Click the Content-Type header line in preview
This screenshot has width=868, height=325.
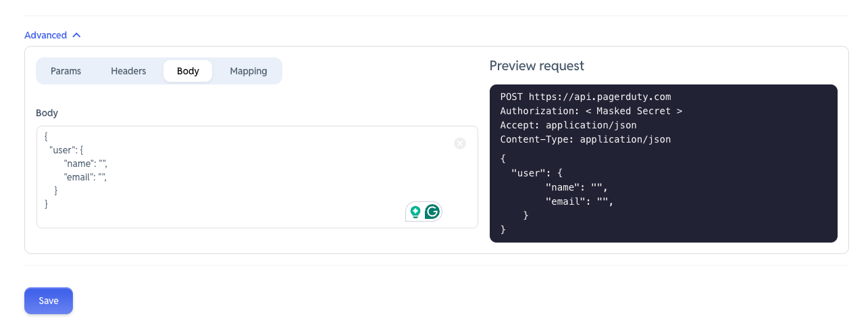click(586, 139)
